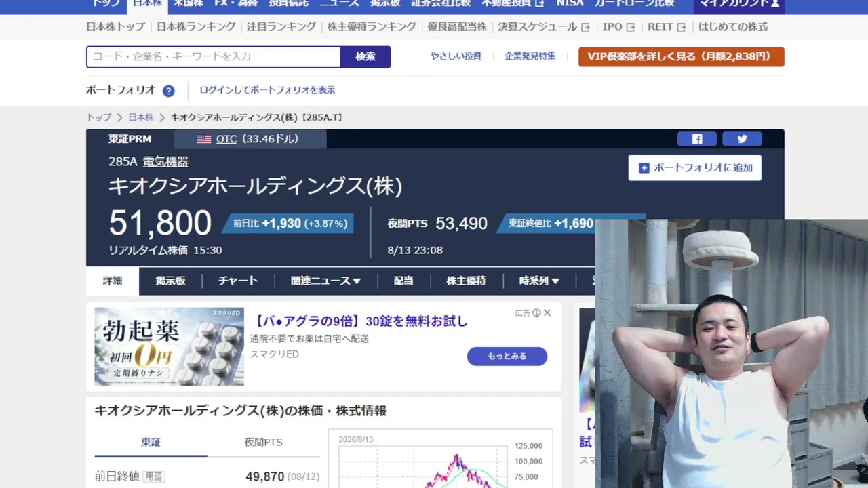The image size is (868, 488).
Task: Click the リアルタイム株価 15:30 label
Action: point(165,250)
